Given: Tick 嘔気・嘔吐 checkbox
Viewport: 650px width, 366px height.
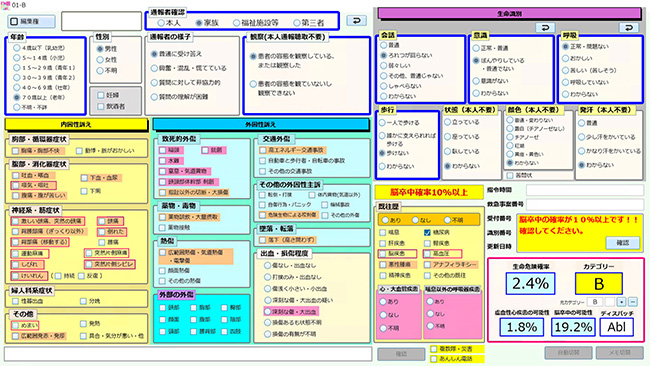Looking at the screenshot, I should pyautogui.click(x=15, y=185).
